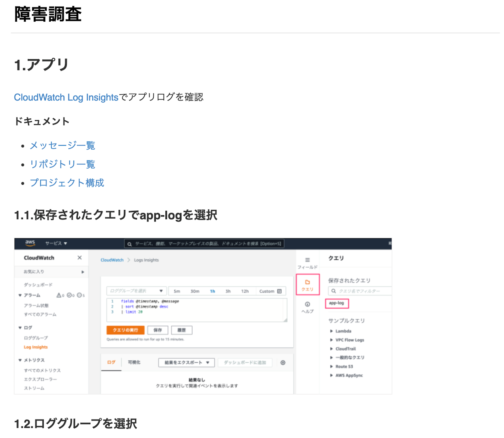Expand the Lambda sample queries
Image resolution: width=504 pixels, height=438 pixels.
(341, 331)
